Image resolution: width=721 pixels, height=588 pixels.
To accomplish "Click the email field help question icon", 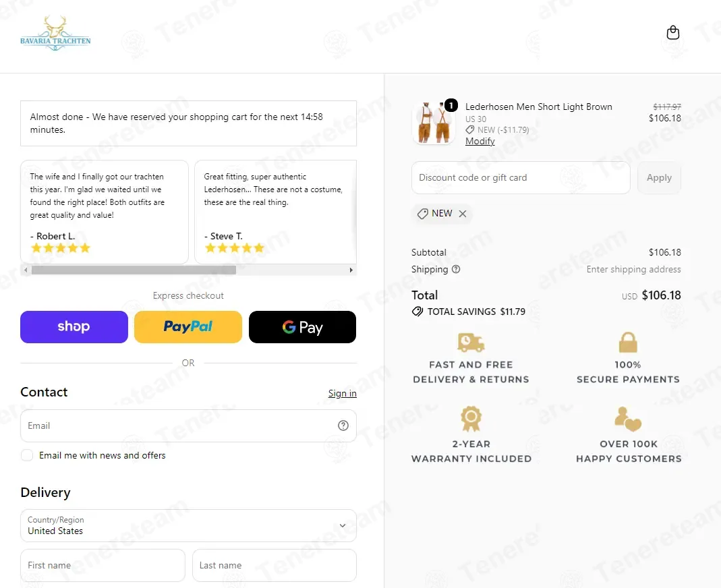I will tap(343, 425).
